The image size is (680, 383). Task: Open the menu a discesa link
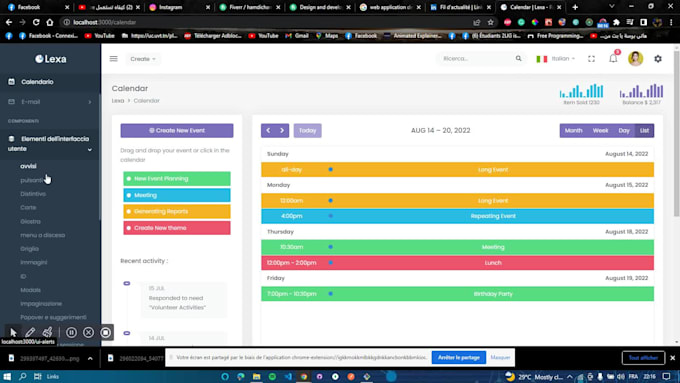[x=42, y=235]
